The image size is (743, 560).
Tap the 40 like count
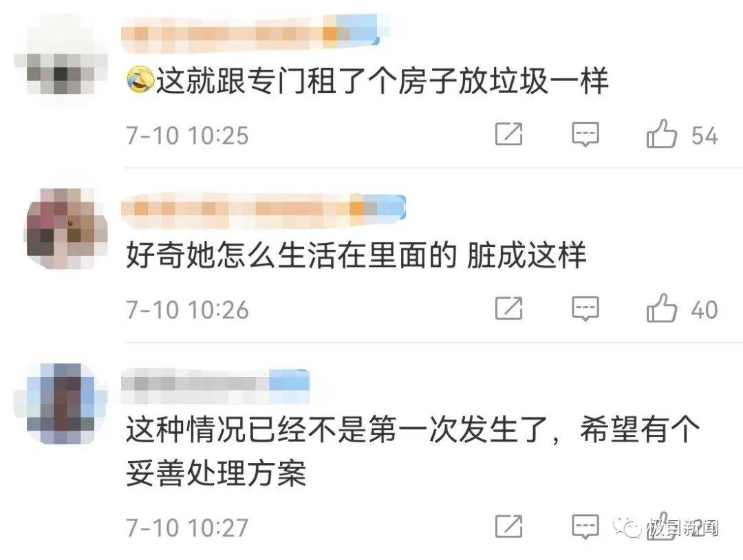click(704, 310)
